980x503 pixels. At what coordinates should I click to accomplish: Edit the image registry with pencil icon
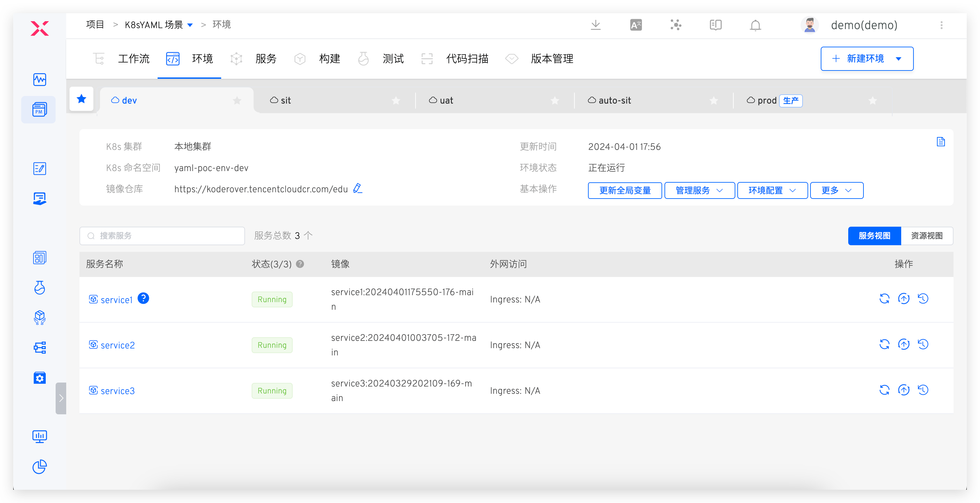pos(358,189)
